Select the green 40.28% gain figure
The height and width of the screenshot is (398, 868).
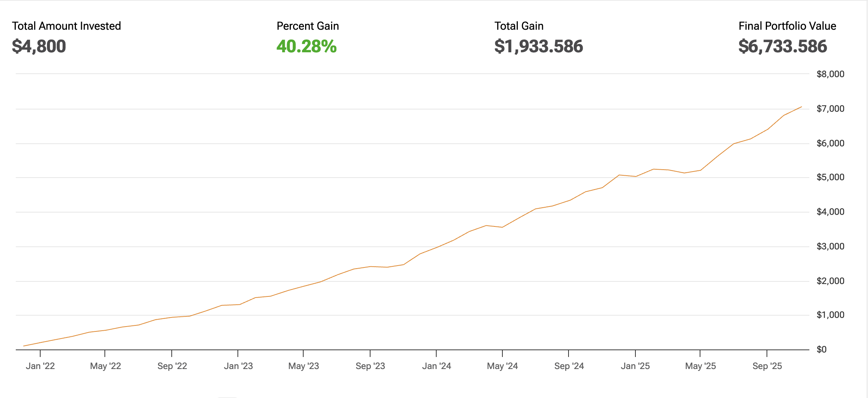coord(307,46)
